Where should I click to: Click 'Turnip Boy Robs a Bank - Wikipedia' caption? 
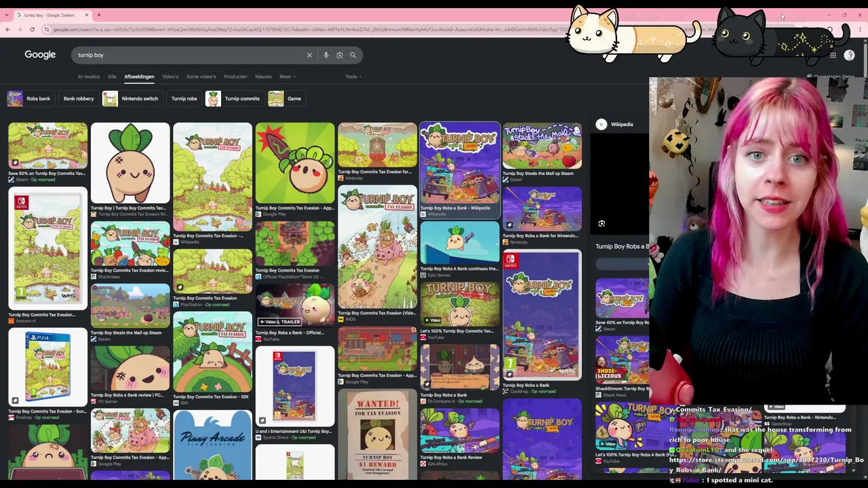(455, 208)
